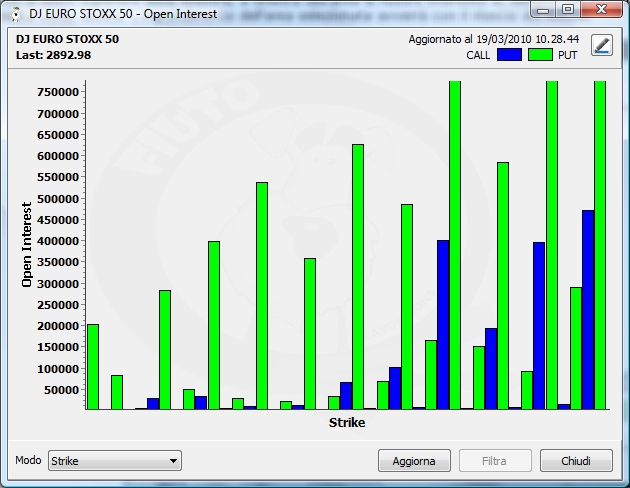Close the window with the X button
Viewport: 630px width, 488px height.
click(x=601, y=10)
